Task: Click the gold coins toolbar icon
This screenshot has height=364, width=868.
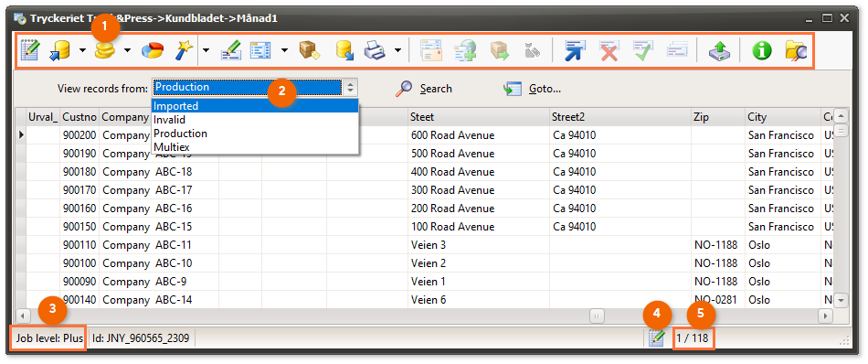Action: coord(104,51)
